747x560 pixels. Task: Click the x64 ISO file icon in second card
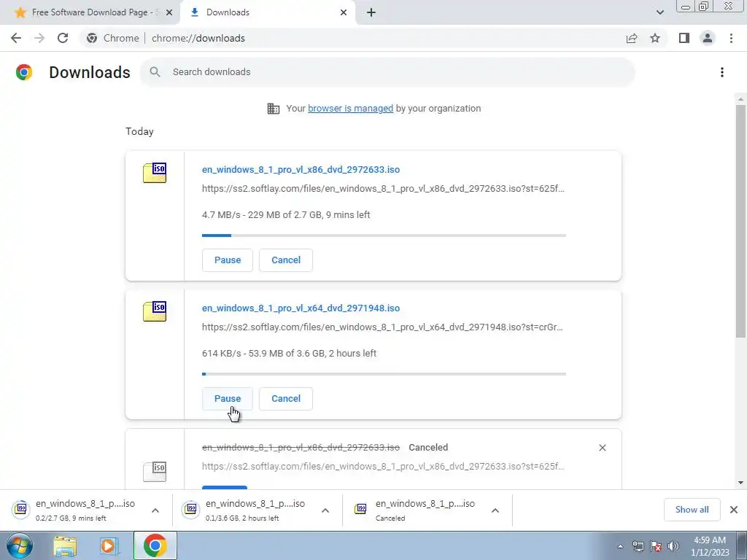coord(155,311)
